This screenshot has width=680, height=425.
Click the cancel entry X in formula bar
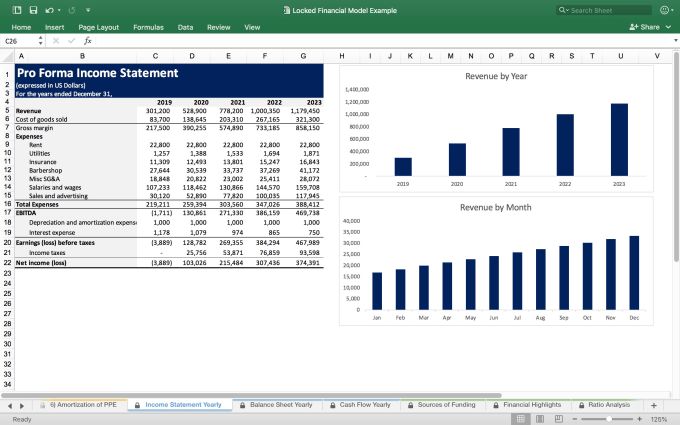coord(56,41)
